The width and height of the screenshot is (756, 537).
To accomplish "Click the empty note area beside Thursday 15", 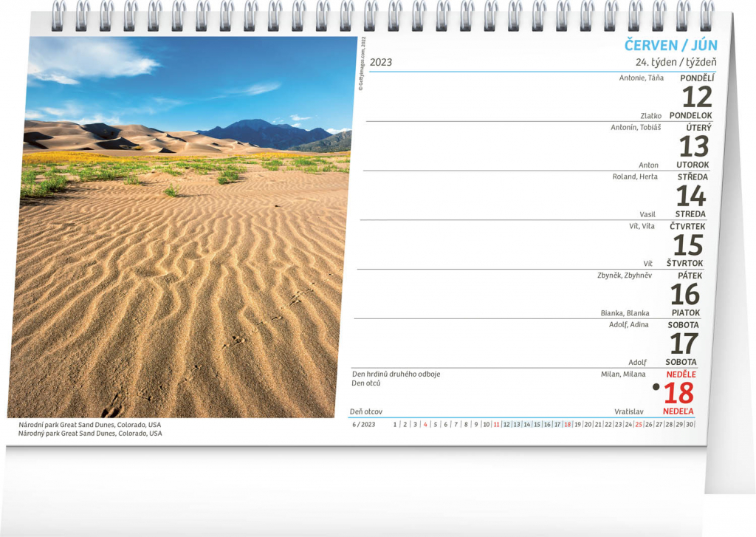I will tap(492, 244).
